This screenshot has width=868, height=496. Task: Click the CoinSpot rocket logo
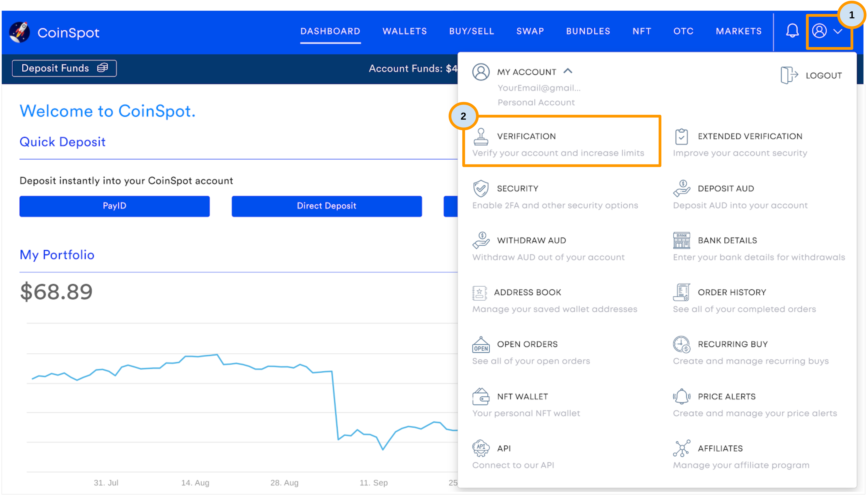tap(19, 32)
